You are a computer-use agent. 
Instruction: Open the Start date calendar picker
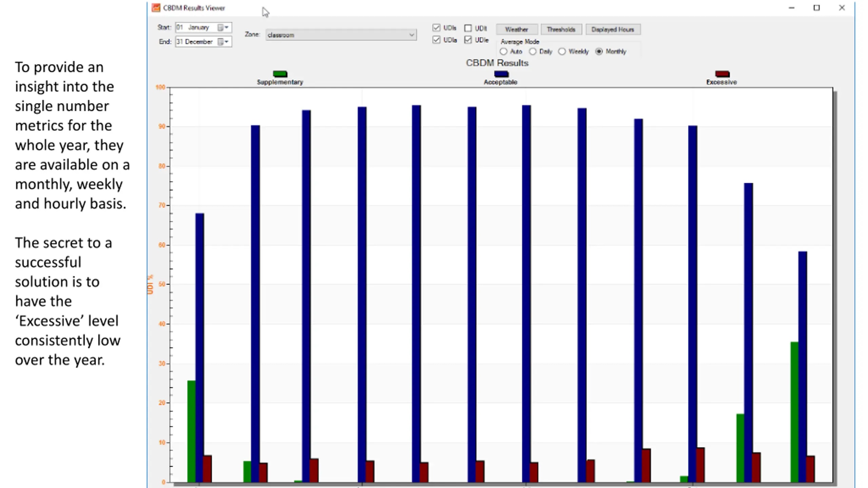coord(223,27)
